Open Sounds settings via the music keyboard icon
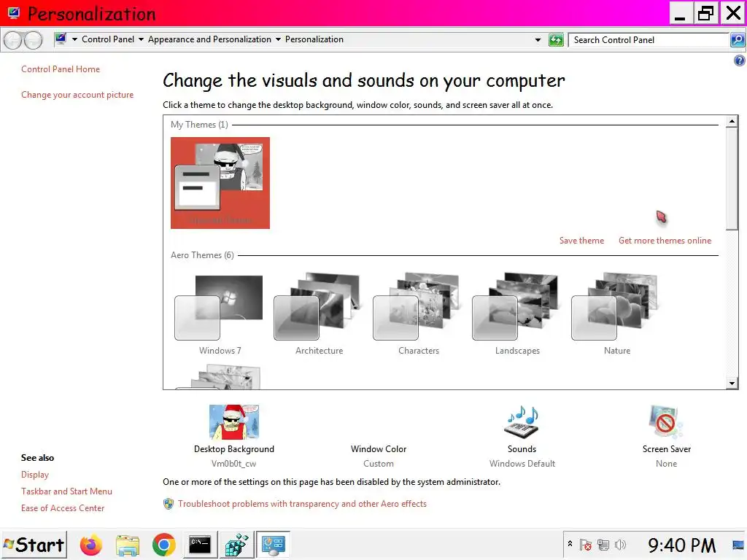747x560 pixels. coord(522,422)
